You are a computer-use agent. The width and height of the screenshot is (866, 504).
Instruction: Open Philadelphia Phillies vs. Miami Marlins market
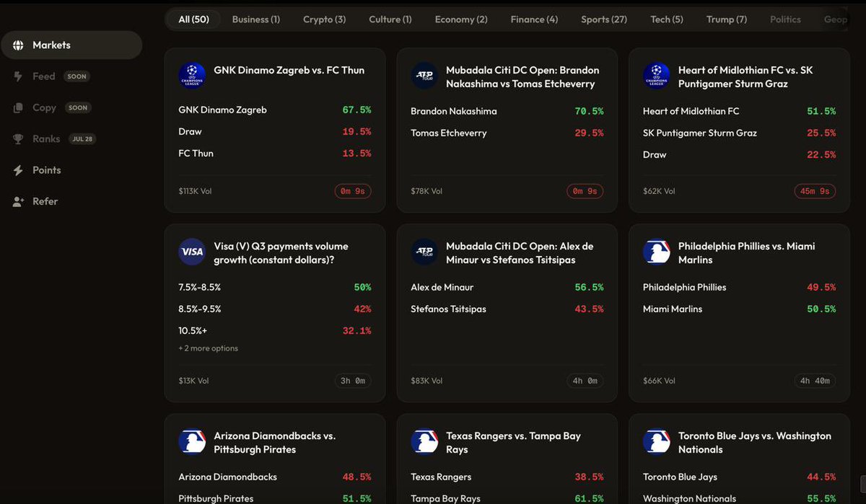click(747, 252)
